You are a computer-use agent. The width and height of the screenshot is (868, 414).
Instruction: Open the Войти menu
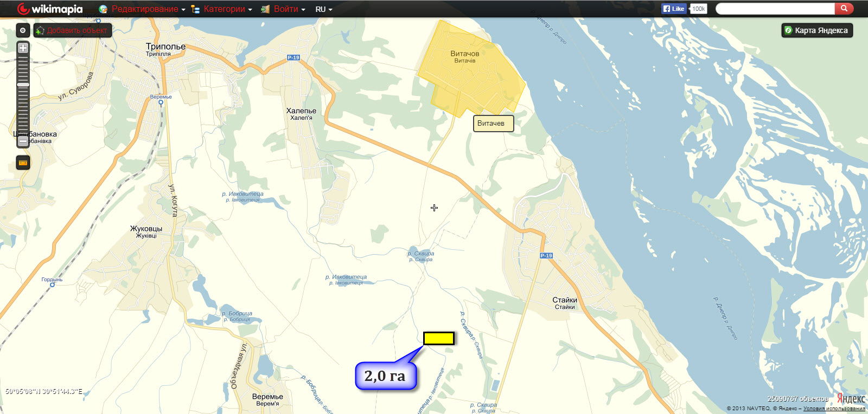(290, 9)
